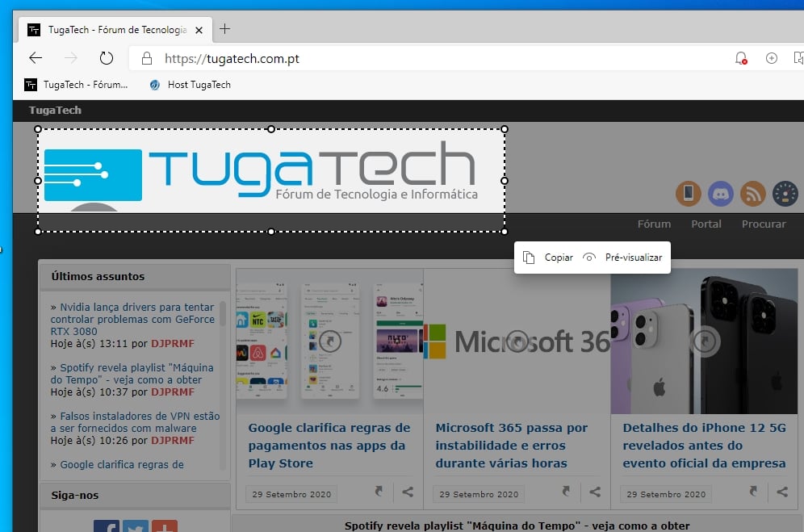The height and width of the screenshot is (532, 804).
Task: Click the arrow icon on iPhone 12 card
Action: [x=753, y=492]
